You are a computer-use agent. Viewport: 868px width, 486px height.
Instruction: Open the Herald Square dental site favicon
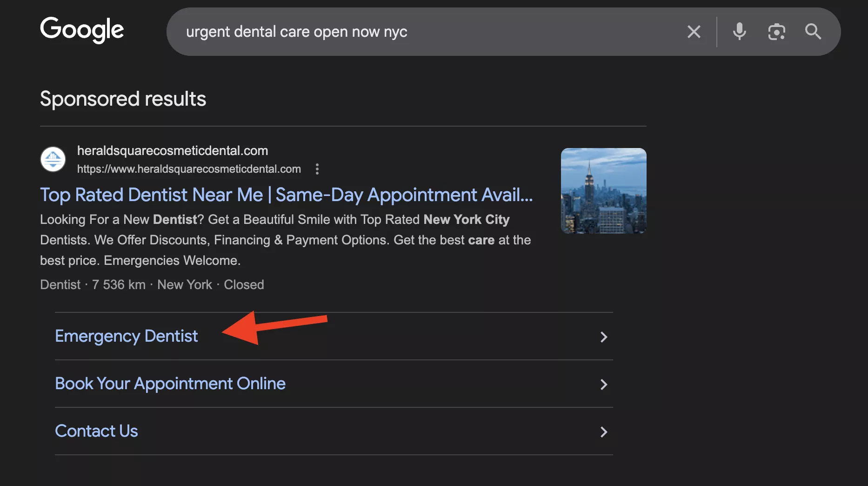point(53,159)
